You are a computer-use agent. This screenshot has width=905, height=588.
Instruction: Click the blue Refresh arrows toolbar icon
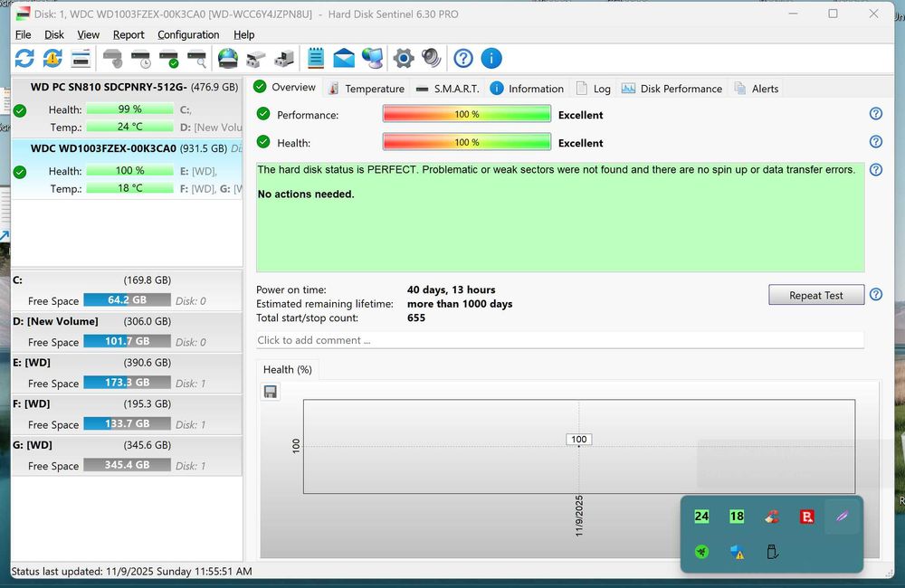point(24,58)
